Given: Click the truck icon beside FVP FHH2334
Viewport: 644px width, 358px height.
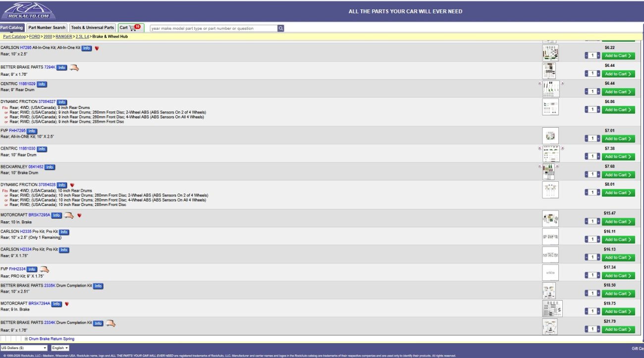Looking at the screenshot, I should (x=44, y=269).
